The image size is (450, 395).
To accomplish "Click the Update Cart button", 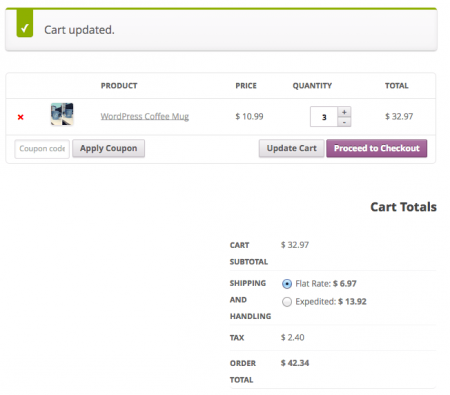I will point(292,148).
